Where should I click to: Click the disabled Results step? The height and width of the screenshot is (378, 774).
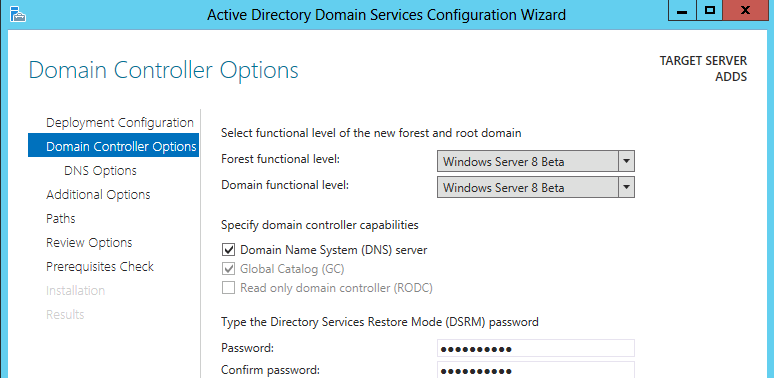[65, 314]
